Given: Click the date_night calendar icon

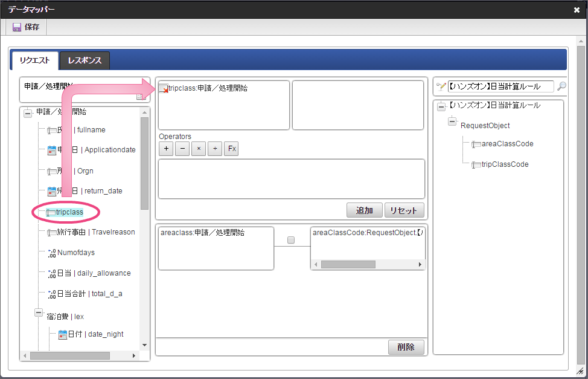Looking at the screenshot, I should pos(62,334).
